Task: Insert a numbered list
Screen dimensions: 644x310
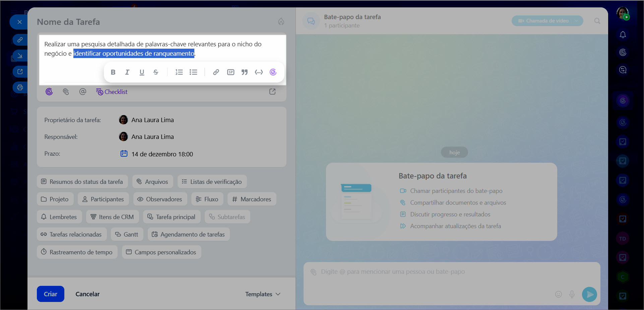Action: click(x=179, y=72)
